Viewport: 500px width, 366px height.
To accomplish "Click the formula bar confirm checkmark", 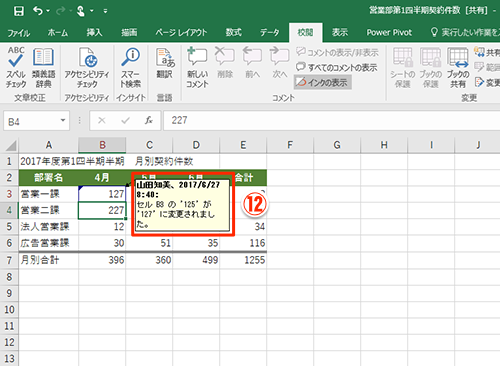I will 125,121.
